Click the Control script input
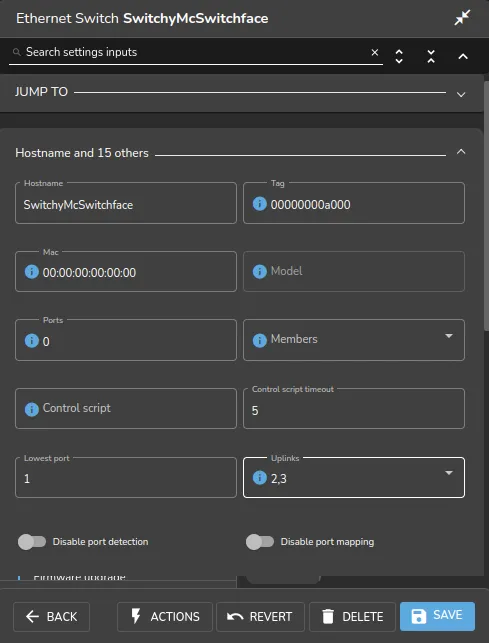Screen dimensions: 489x643 coord(126,408)
